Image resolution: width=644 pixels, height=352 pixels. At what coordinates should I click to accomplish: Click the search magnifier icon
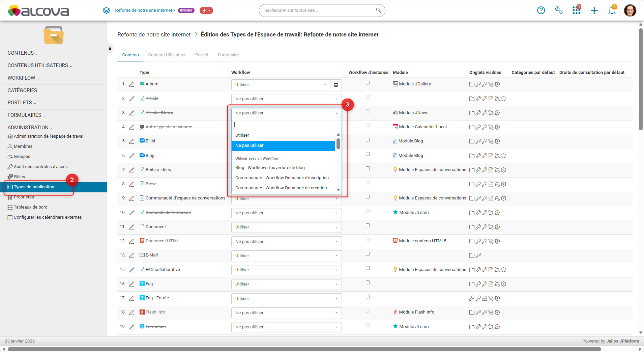[378, 10]
